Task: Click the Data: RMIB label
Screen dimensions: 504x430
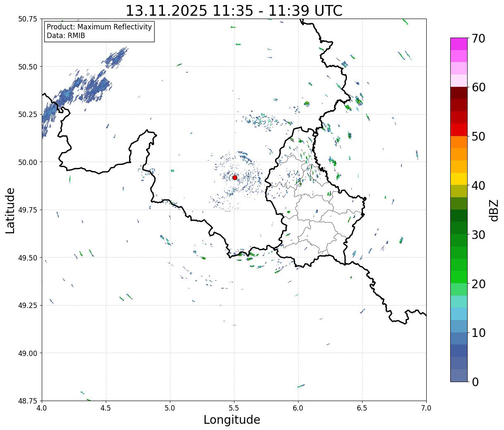Action: click(x=66, y=36)
